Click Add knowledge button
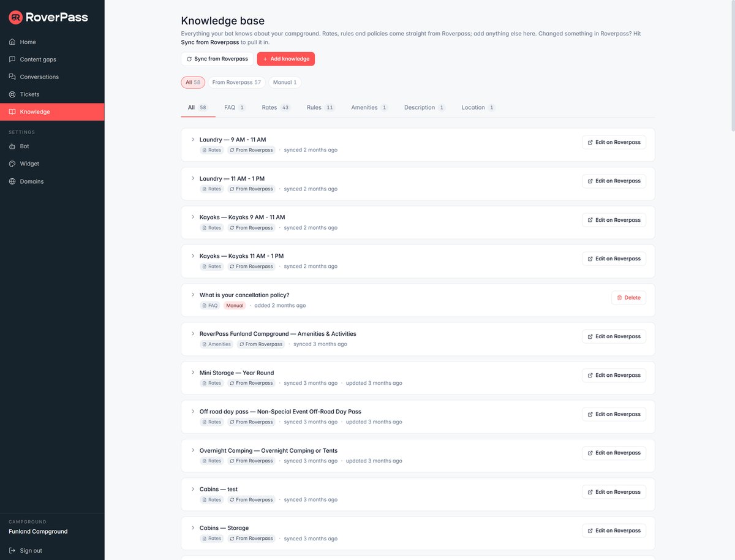Screen dimensions: 735x560 click(x=285, y=59)
